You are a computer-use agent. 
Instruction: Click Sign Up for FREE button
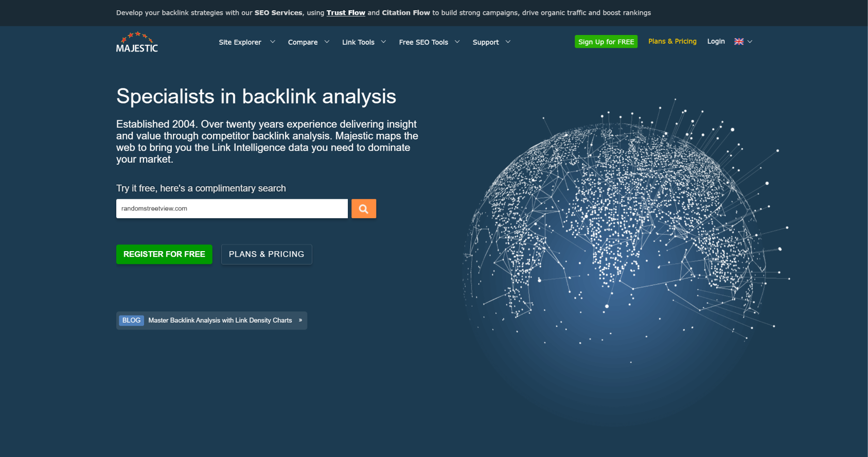[x=606, y=42]
